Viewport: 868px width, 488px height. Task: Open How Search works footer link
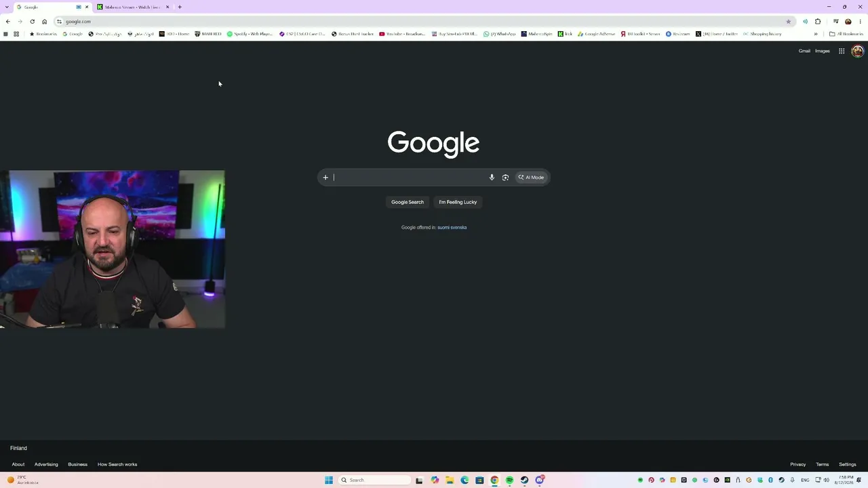coord(117,464)
